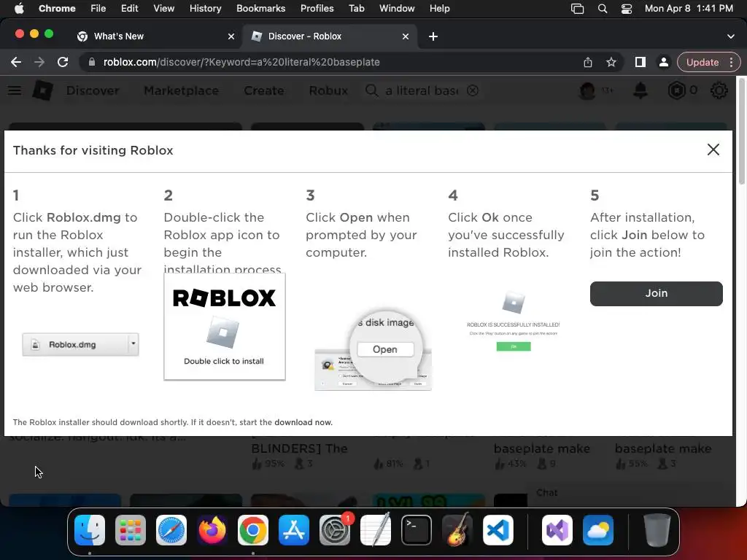747x560 pixels.
Task: Share this page via the share icon
Action: point(588,62)
